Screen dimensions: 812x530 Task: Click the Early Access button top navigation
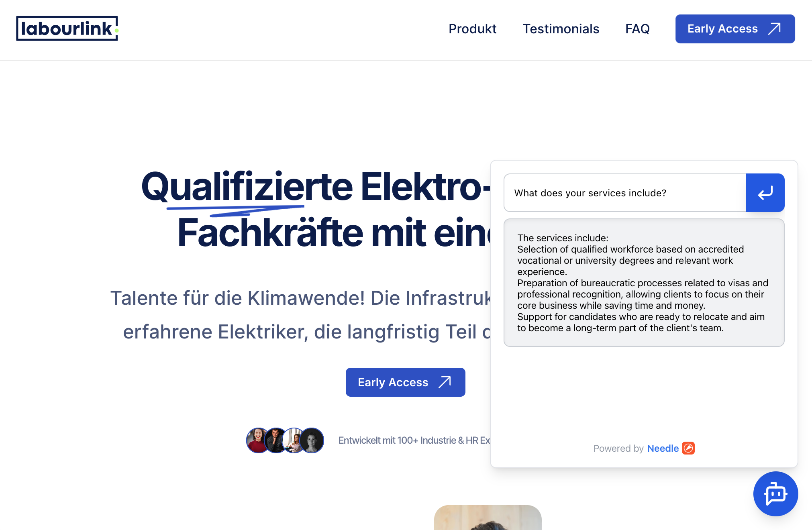[736, 29]
